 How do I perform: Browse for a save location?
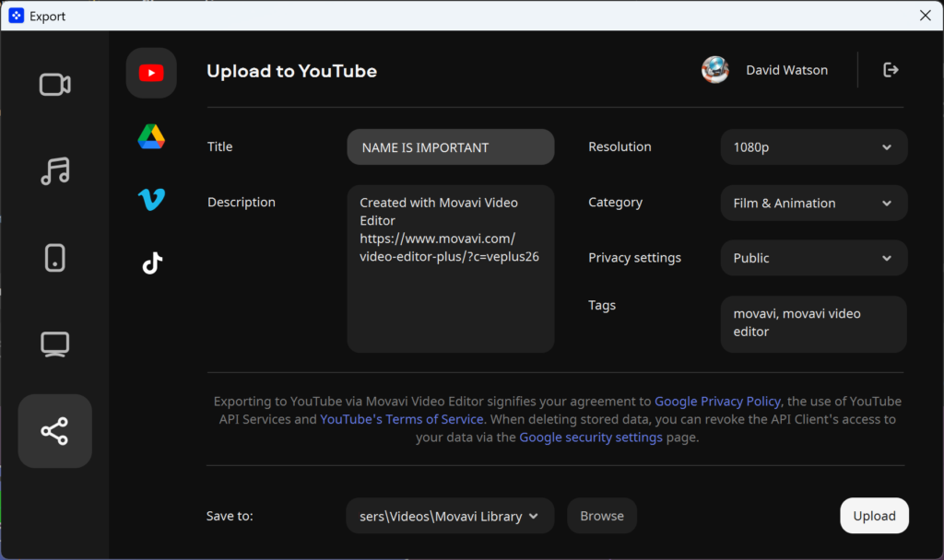click(x=601, y=516)
